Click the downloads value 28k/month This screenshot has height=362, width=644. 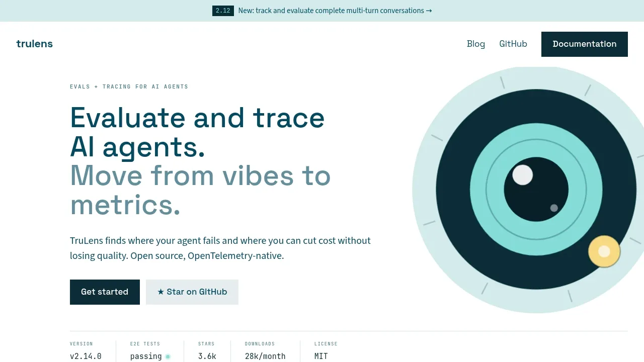265,356
